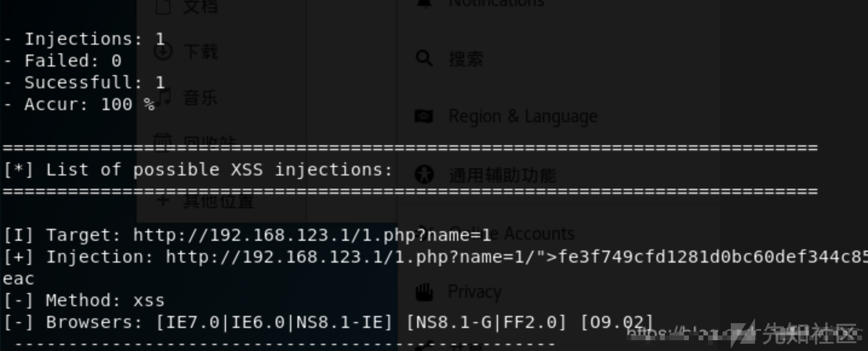Image resolution: width=868 pixels, height=351 pixels.
Task: Select 其他位置 in the sidebar
Action: [x=218, y=200]
